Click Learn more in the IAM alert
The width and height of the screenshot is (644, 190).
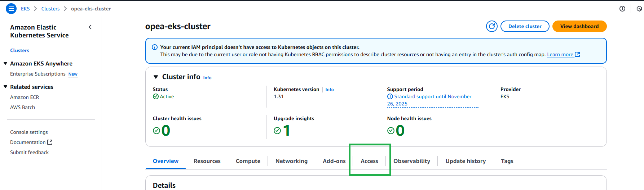click(x=560, y=54)
